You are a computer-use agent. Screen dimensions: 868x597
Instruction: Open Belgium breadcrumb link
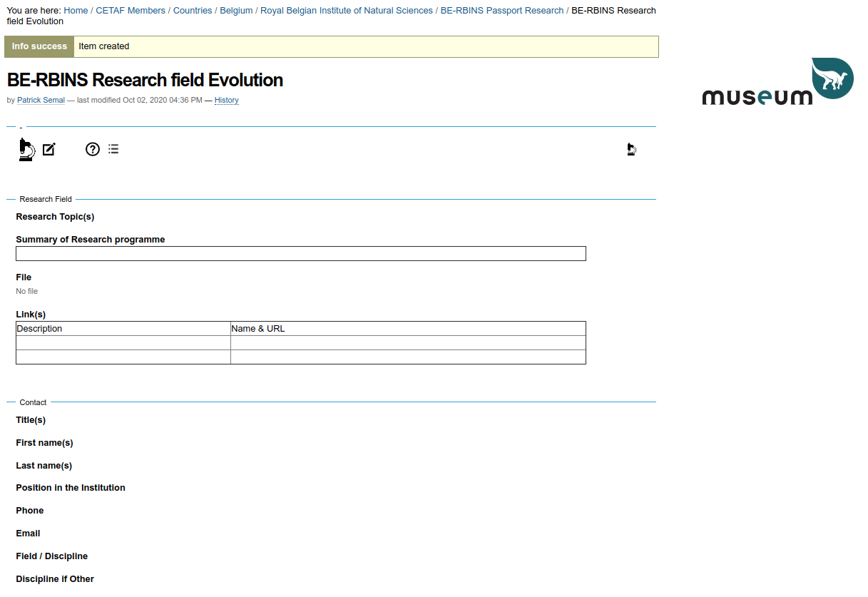pyautogui.click(x=236, y=11)
